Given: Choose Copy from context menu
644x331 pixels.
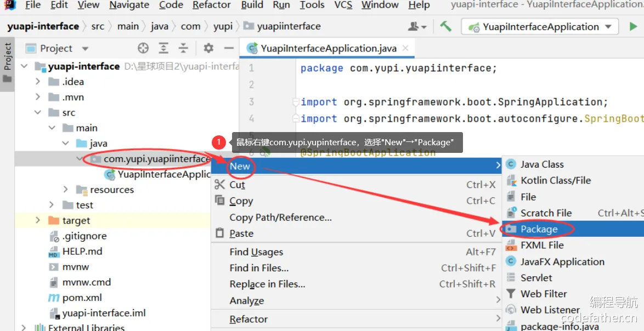Looking at the screenshot, I should coord(357,201).
